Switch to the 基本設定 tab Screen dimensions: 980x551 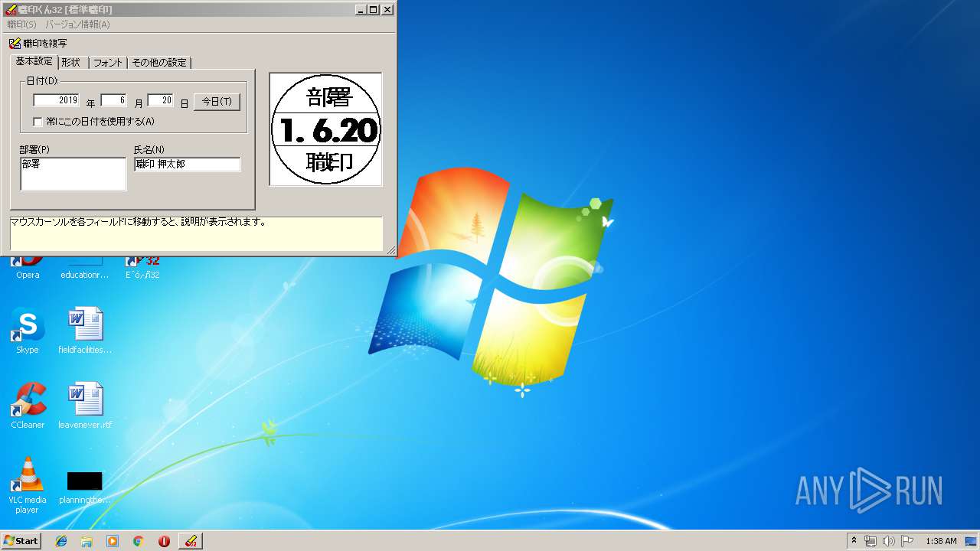coord(34,61)
